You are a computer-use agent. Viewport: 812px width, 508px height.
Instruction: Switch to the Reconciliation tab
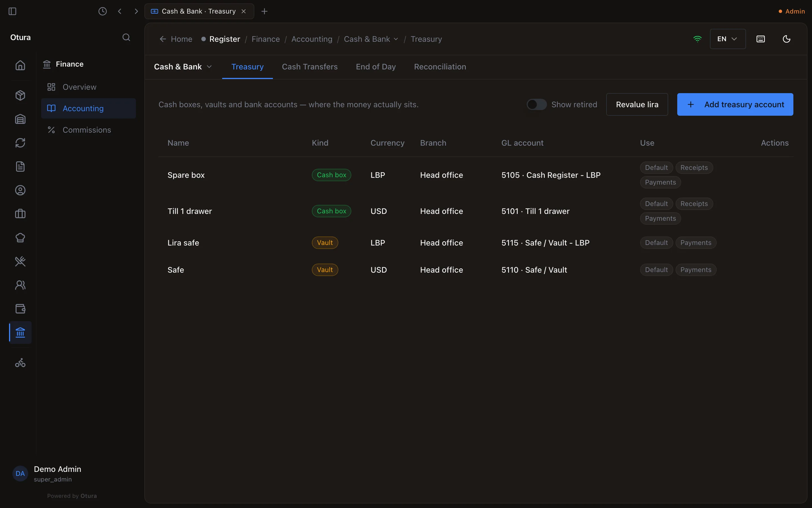[x=440, y=67]
